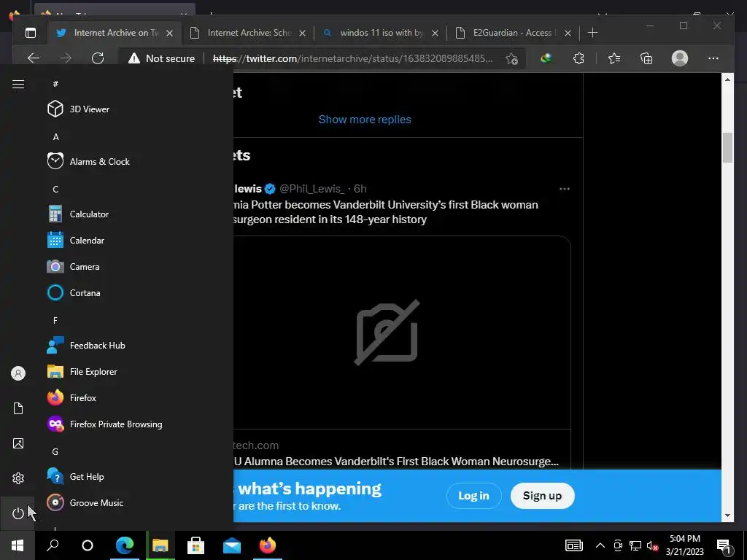This screenshot has width=747, height=560.
Task: Open Settings gear in Start sidebar
Action: 18,478
